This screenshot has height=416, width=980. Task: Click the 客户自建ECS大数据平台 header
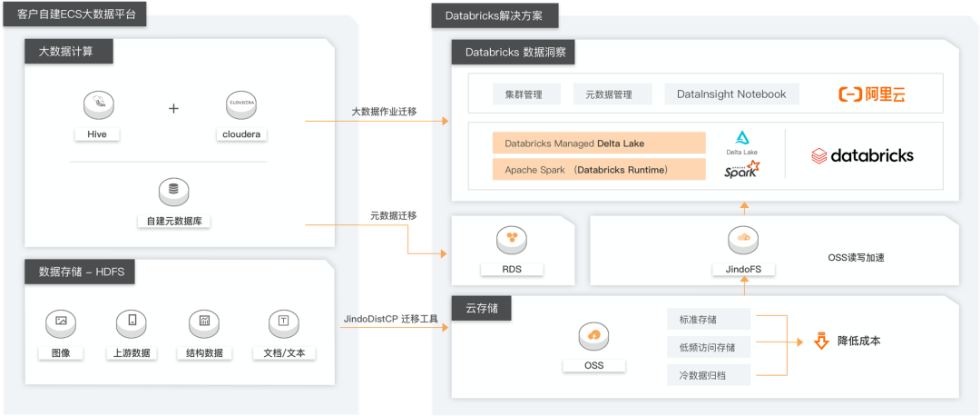(76, 15)
